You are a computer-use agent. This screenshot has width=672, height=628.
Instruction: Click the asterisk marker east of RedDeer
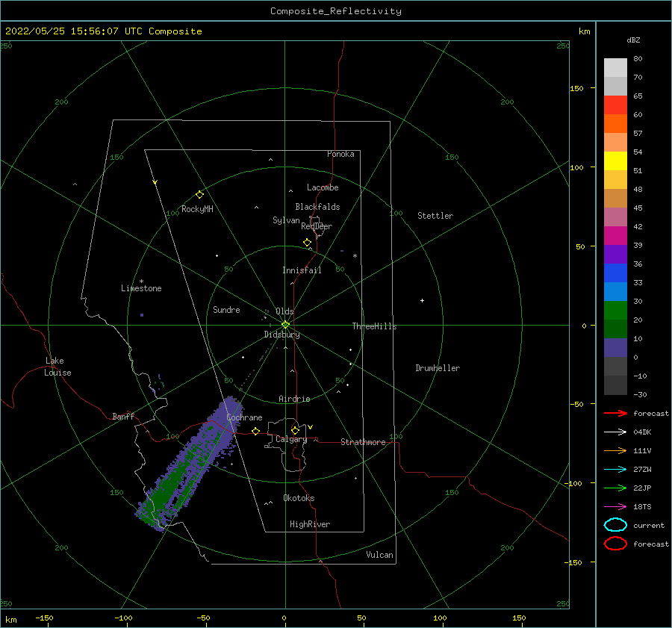pos(355,256)
